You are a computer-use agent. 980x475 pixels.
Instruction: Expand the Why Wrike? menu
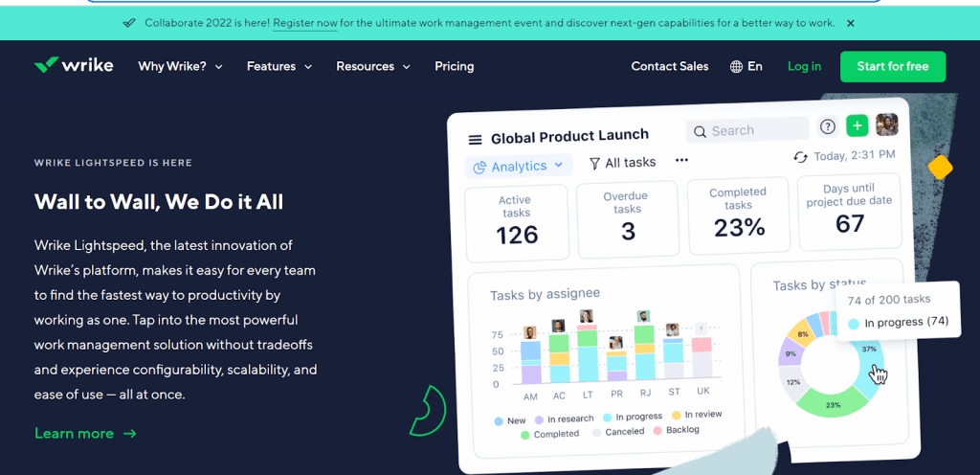point(180,66)
